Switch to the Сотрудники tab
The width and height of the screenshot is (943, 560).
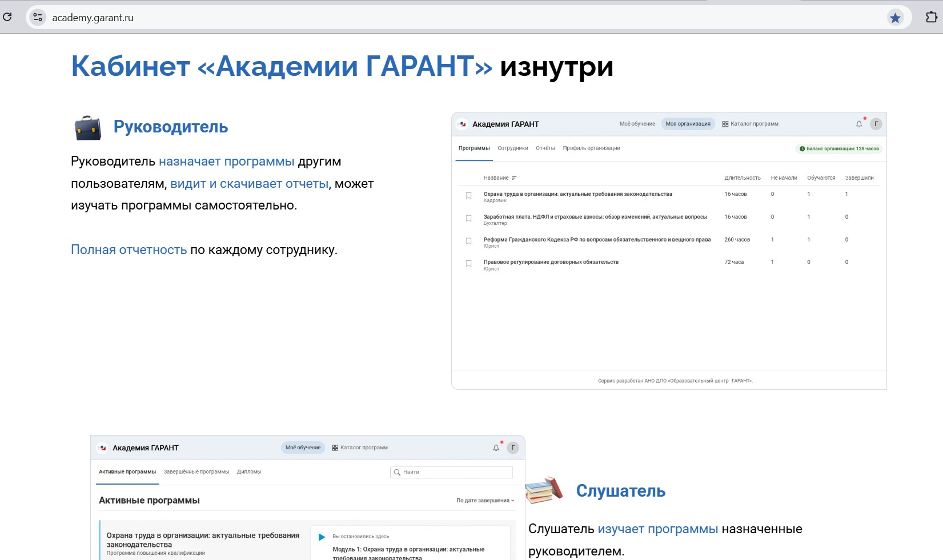(x=513, y=148)
